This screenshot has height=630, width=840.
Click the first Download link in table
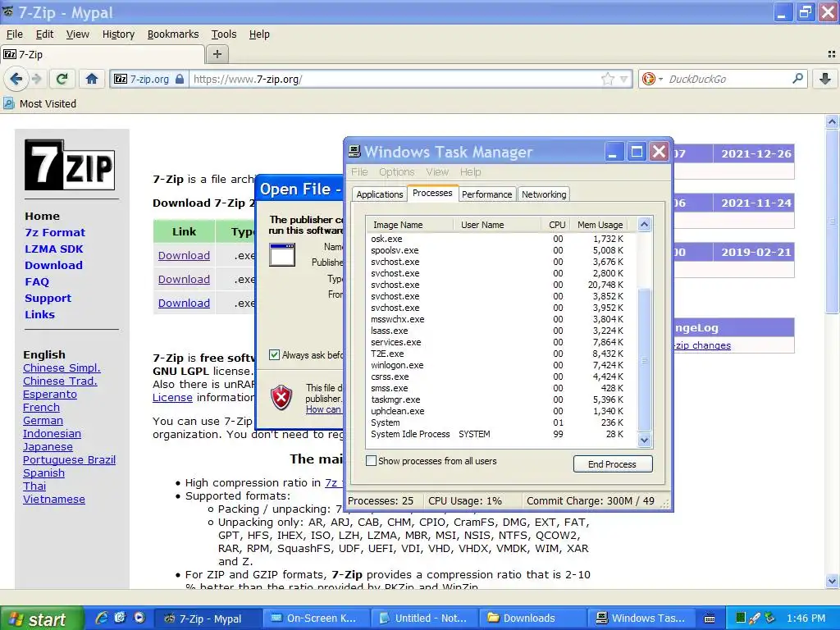click(184, 256)
